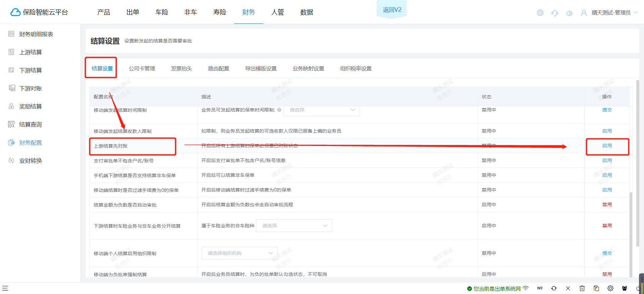644x294 pixels.
Task: Click the X icon in bottom bar
Action: pyautogui.click(x=568, y=288)
